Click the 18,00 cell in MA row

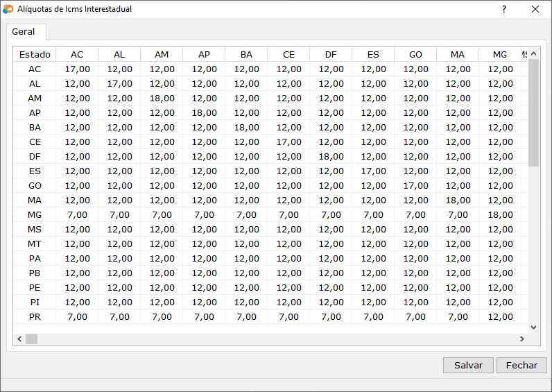[458, 200]
